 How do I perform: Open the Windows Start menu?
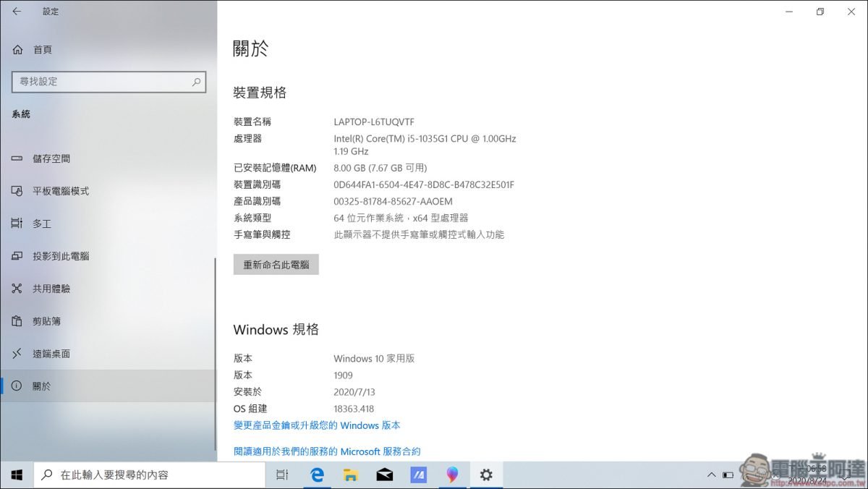(x=17, y=475)
